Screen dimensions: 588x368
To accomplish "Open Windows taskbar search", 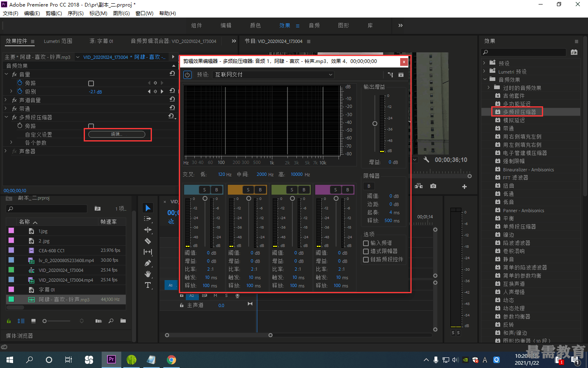I will click(x=29, y=360).
